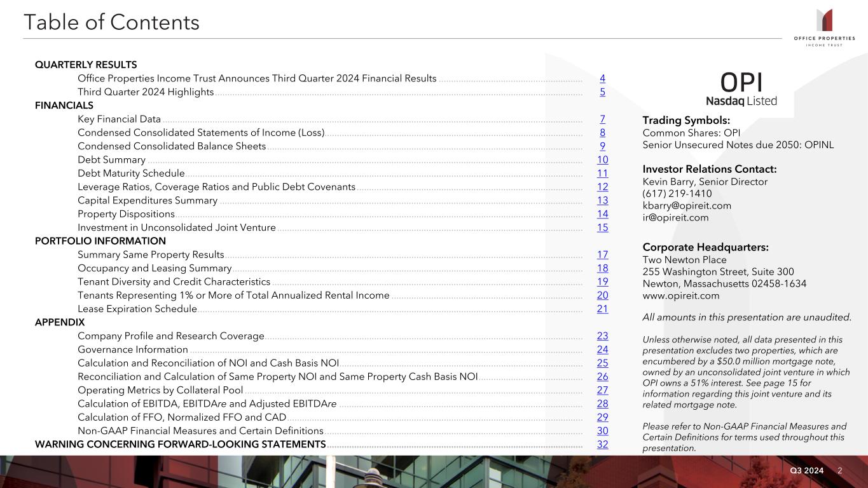Open Debt Summary page 10 link
This screenshot has width=868, height=488.
coord(602,160)
